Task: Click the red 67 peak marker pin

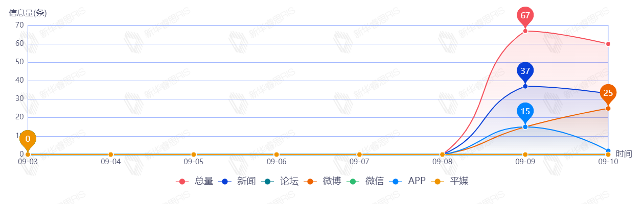Action: point(525,16)
